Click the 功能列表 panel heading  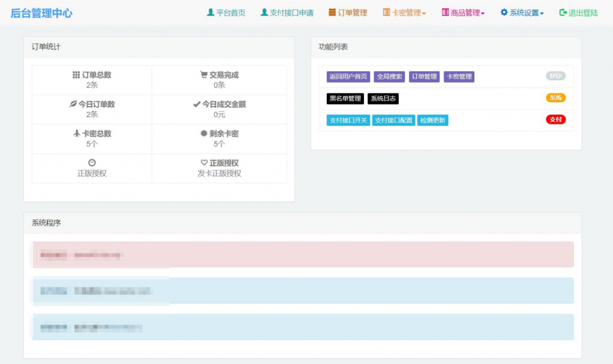tap(333, 47)
